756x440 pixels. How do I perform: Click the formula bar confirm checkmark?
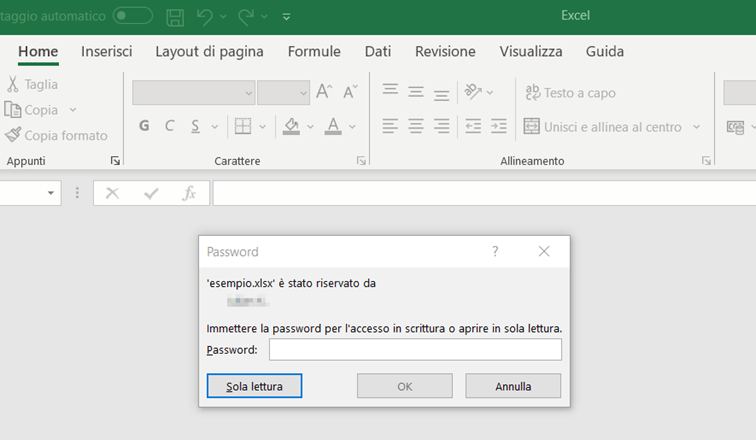[x=151, y=193]
